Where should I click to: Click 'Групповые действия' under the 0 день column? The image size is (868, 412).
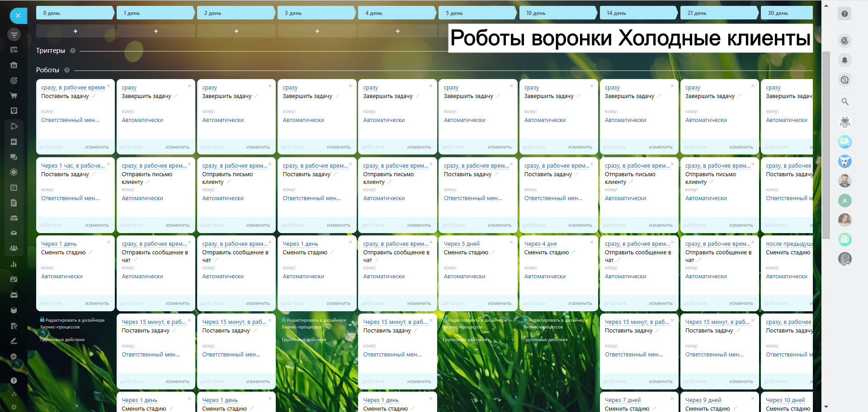(x=62, y=340)
